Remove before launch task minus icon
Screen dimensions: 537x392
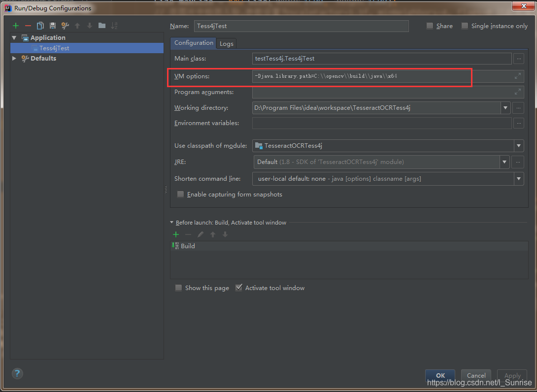188,234
